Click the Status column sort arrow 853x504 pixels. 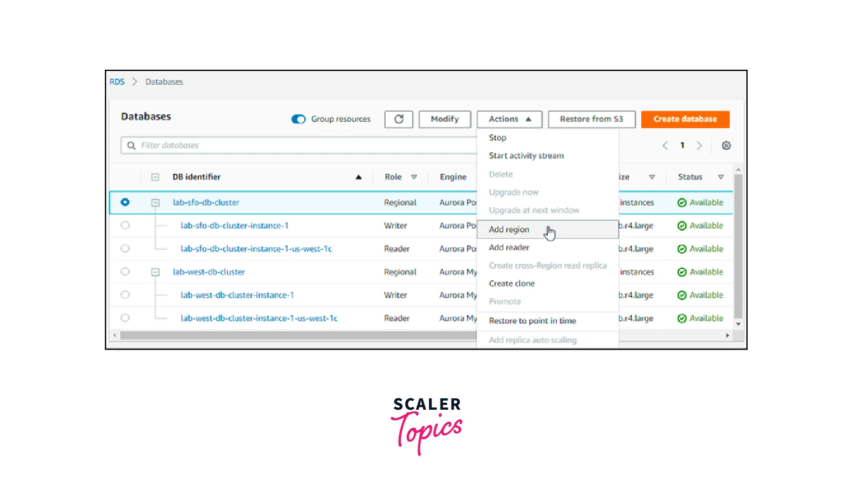coord(721,177)
